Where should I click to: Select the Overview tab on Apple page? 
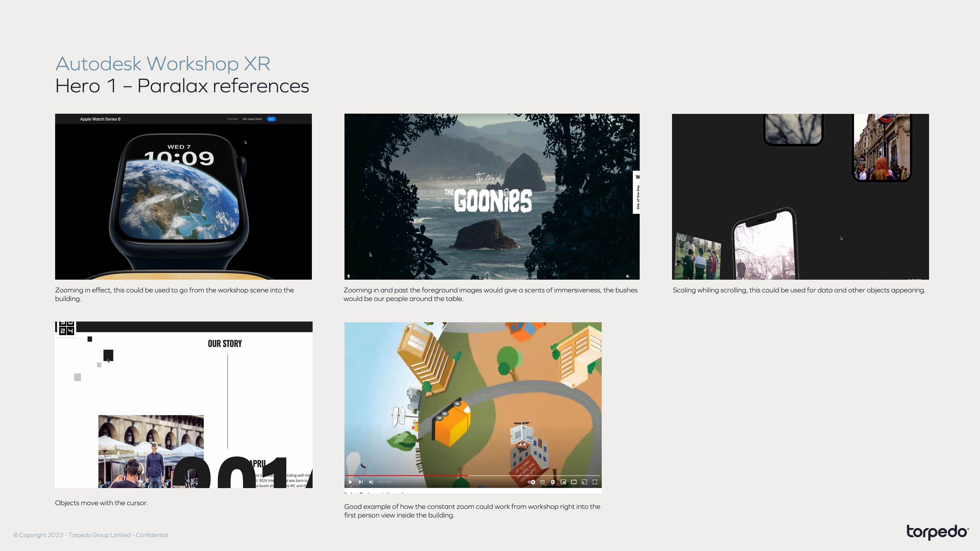pyautogui.click(x=232, y=119)
